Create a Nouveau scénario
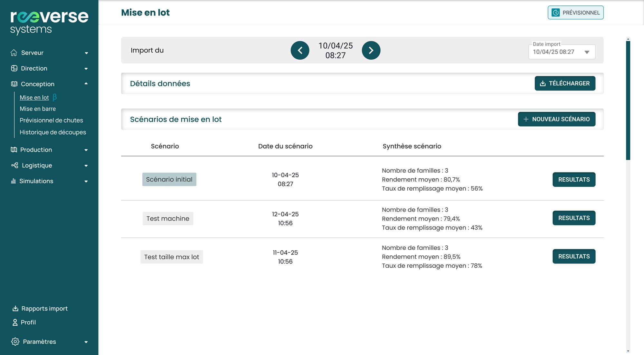The image size is (644, 355). pyautogui.click(x=556, y=119)
